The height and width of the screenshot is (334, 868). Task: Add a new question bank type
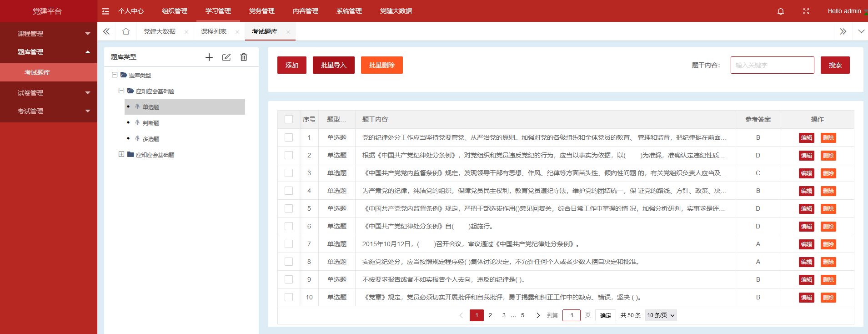209,57
